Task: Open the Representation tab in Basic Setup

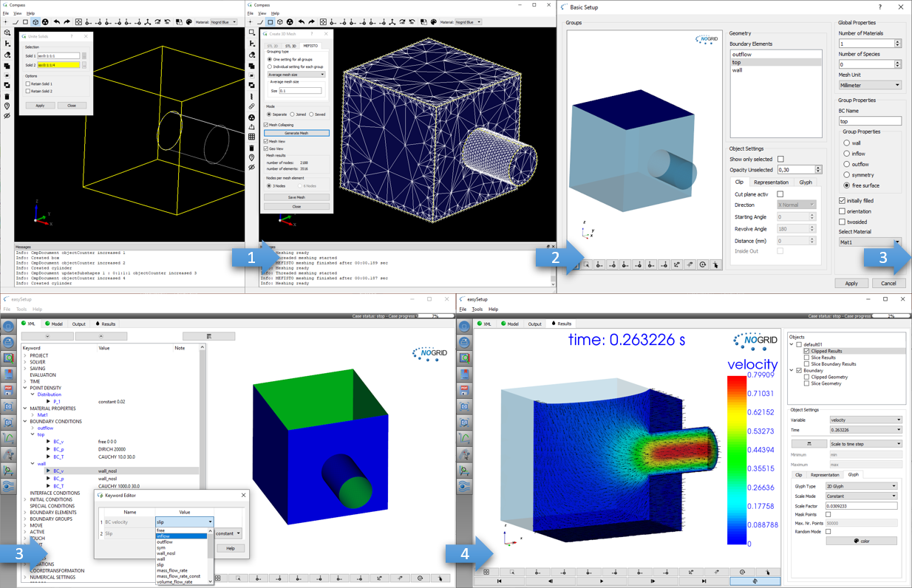Action: 771,182
